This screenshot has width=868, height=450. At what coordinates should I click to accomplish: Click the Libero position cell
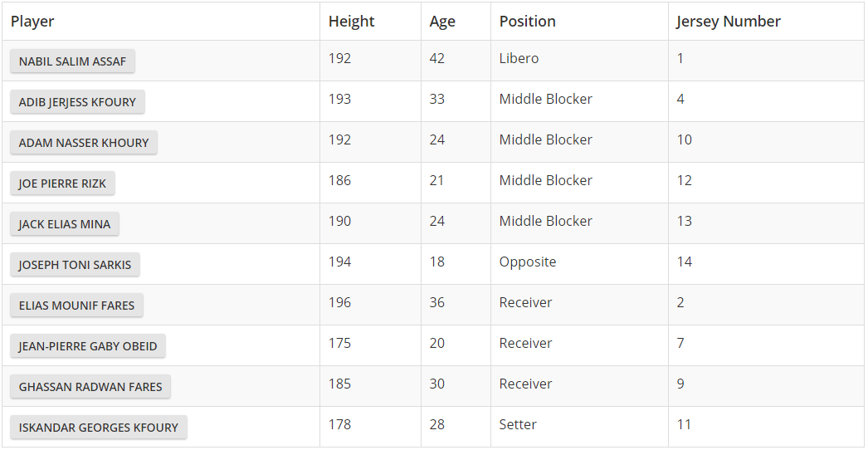click(519, 59)
